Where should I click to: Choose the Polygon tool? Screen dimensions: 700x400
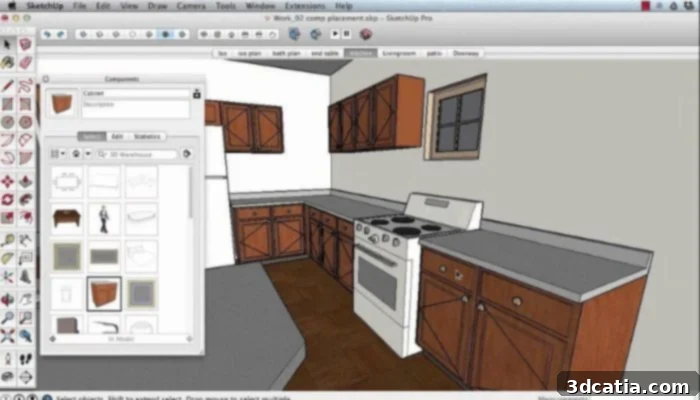click(x=25, y=121)
